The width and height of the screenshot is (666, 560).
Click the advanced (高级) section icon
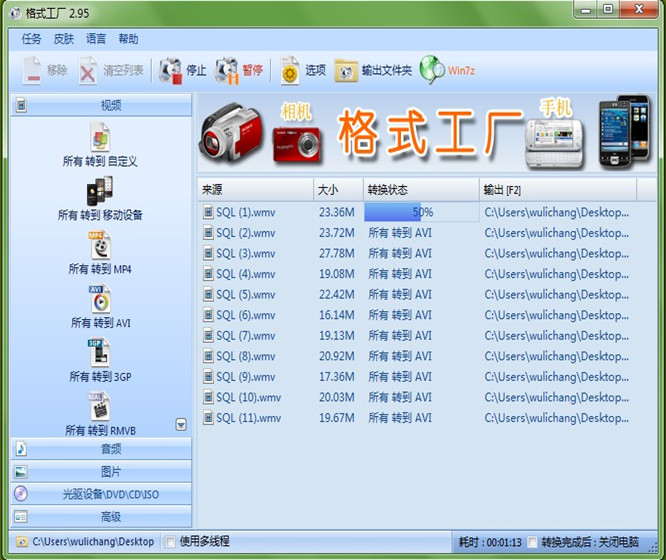(21, 517)
